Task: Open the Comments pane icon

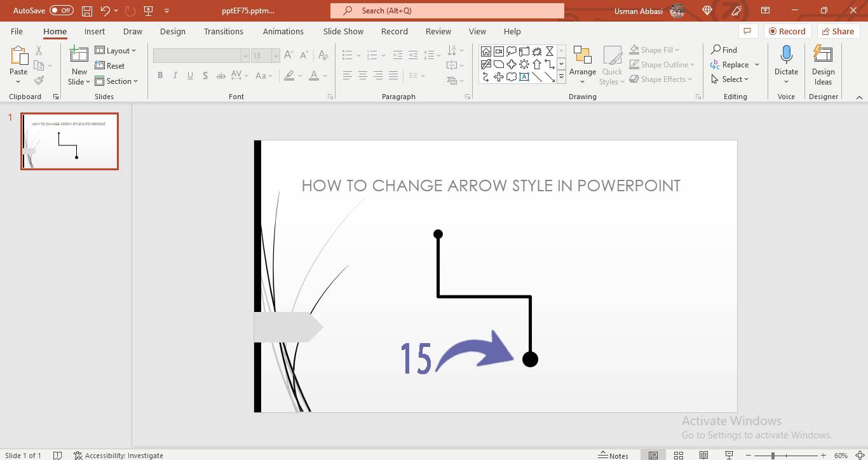Action: [x=747, y=31]
